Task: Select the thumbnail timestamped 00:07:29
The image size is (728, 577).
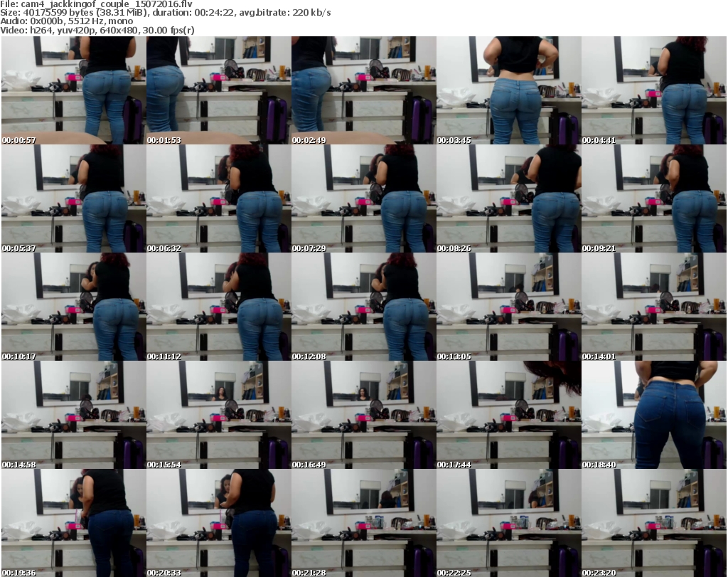Action: tap(363, 198)
